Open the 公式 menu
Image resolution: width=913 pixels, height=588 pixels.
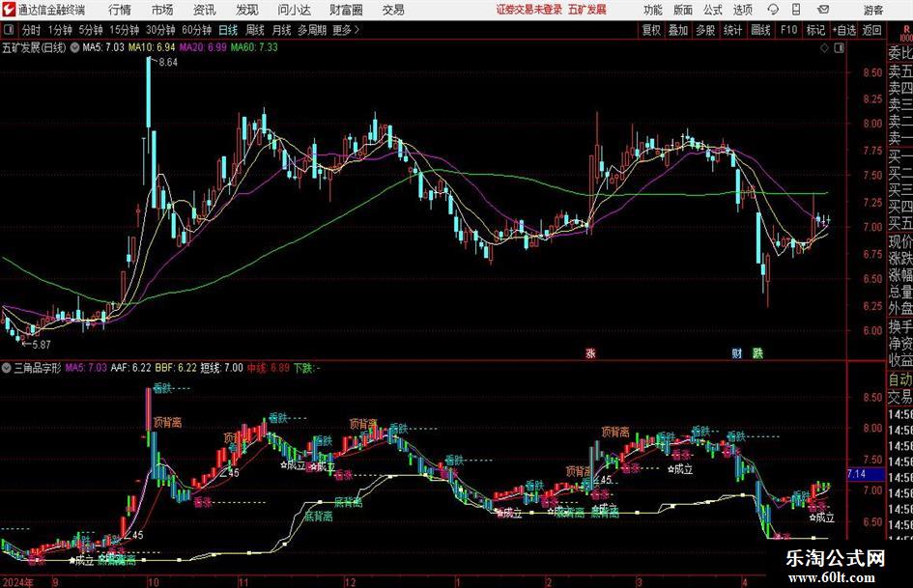click(x=713, y=10)
